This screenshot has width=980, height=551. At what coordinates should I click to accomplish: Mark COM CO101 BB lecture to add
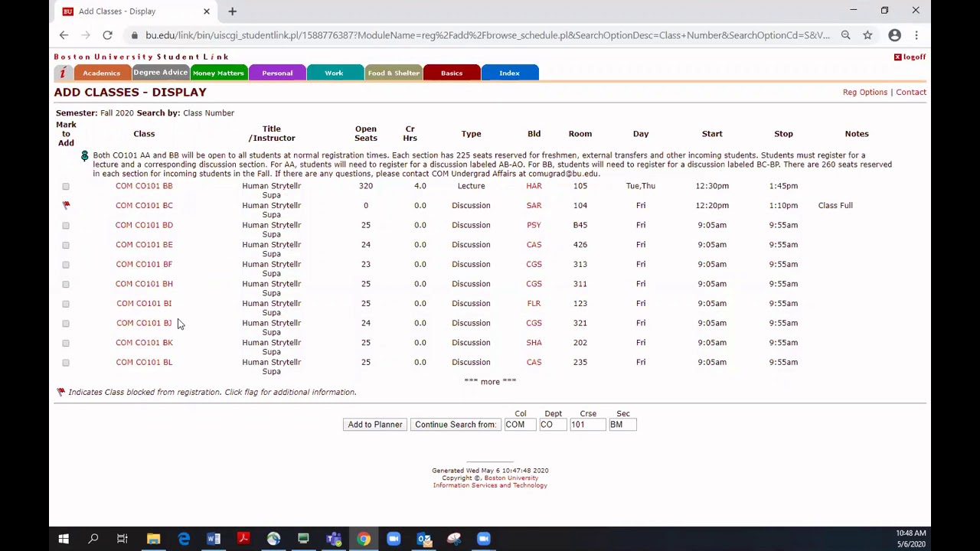66,186
